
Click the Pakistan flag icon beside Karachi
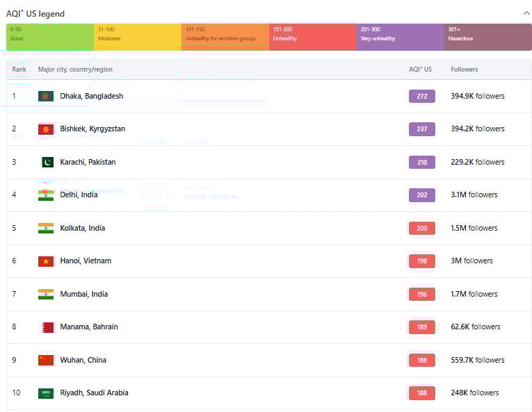47,162
